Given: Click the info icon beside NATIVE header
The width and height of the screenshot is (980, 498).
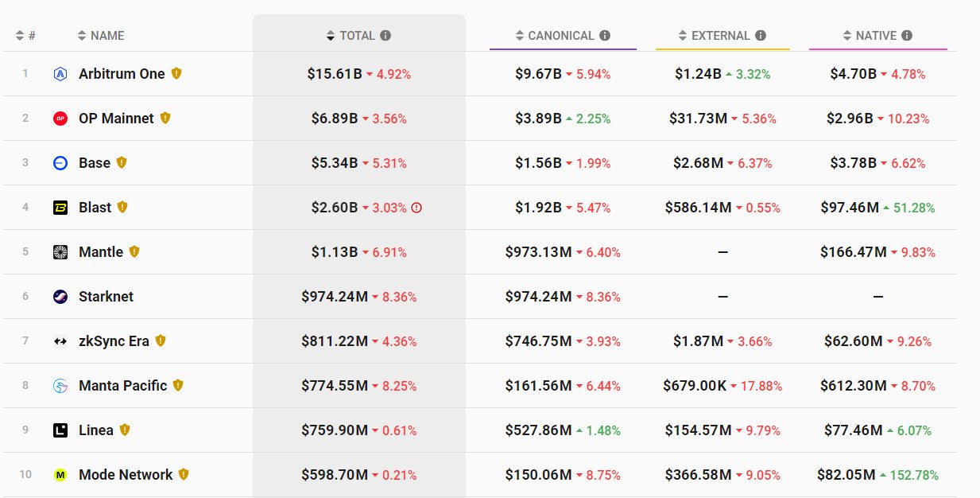Looking at the screenshot, I should [x=907, y=36].
